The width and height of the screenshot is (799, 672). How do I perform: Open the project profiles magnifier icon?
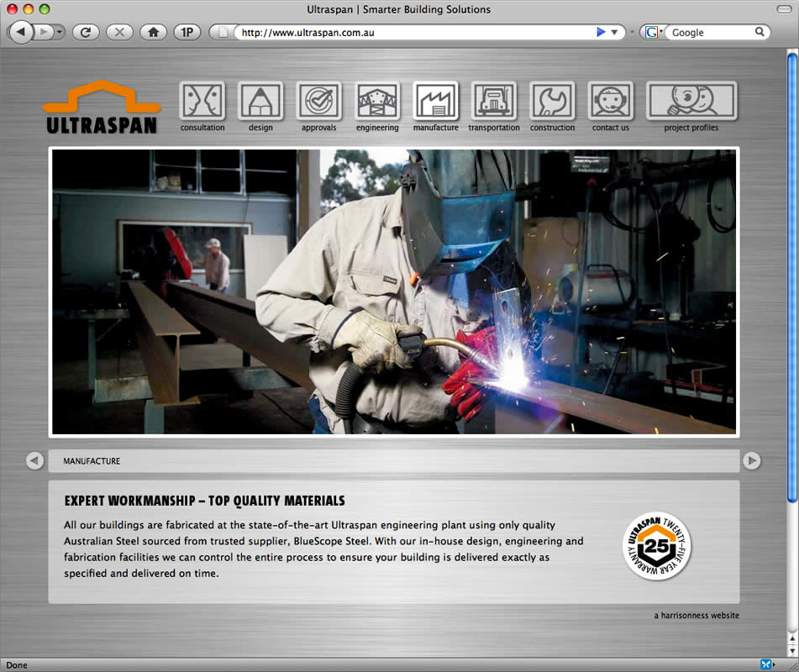tap(691, 101)
